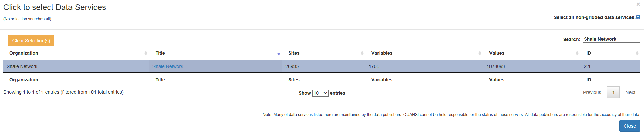Click the Variables column sort arrows
644x134 pixels.
coord(480,53)
